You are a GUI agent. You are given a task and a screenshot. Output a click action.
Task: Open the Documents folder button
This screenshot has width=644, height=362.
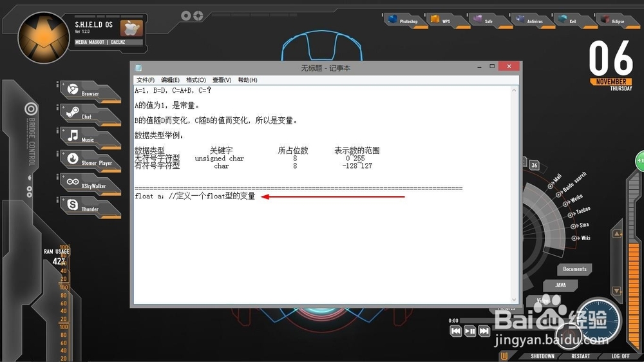[574, 269]
